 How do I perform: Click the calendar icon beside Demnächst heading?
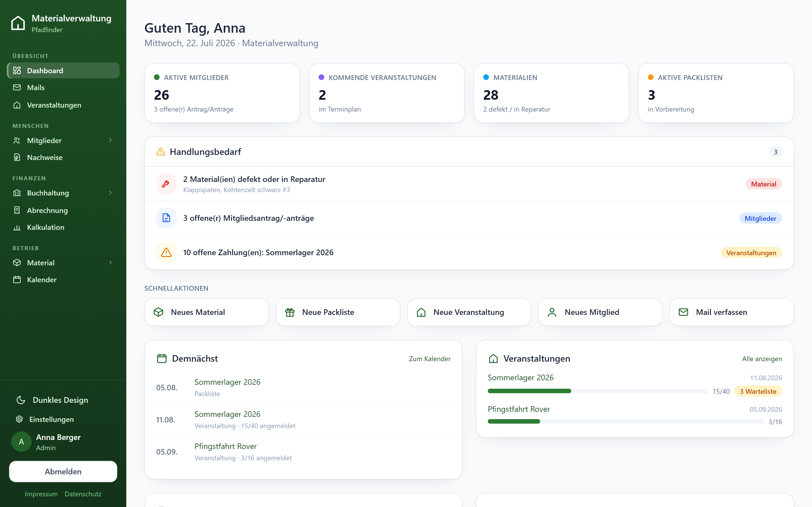tap(162, 359)
